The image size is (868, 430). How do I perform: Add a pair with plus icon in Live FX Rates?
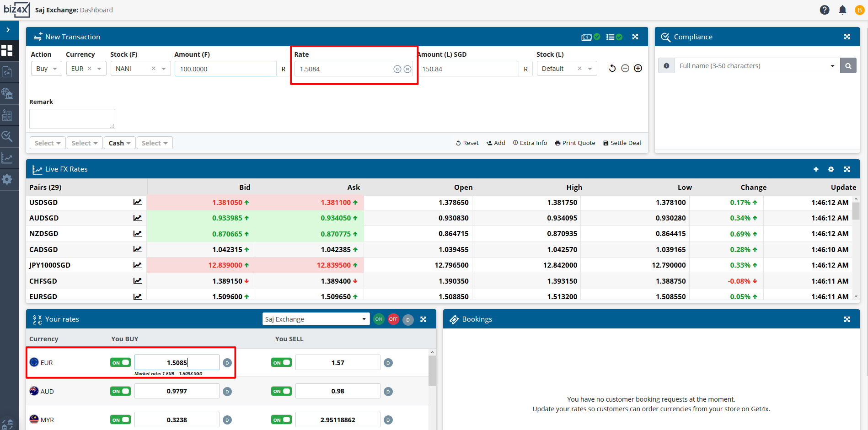[x=816, y=169]
